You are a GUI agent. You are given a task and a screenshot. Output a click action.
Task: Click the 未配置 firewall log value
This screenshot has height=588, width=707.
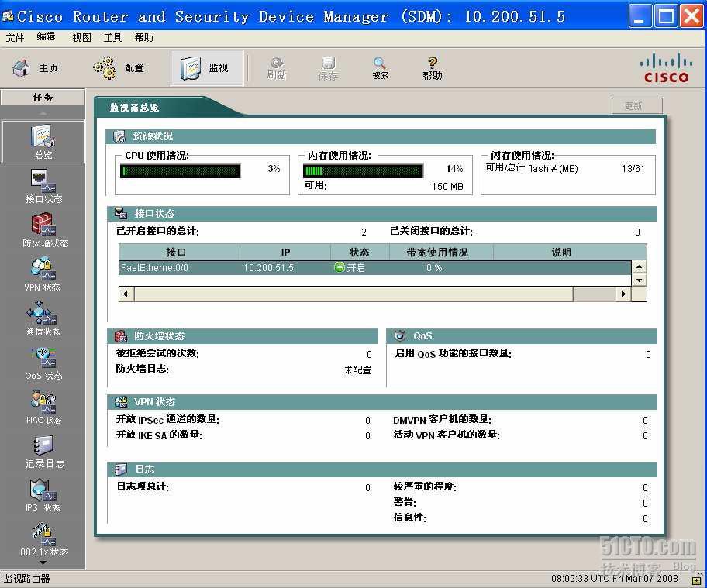point(357,370)
